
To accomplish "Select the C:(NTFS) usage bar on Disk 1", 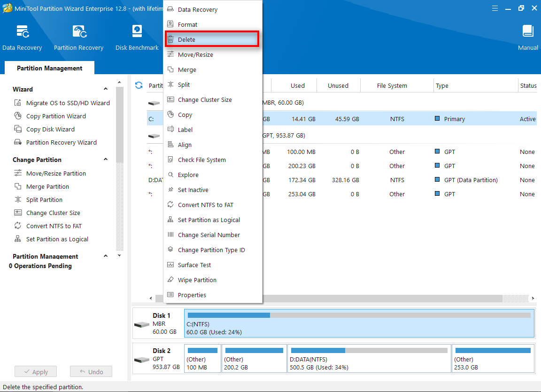I will point(359,323).
